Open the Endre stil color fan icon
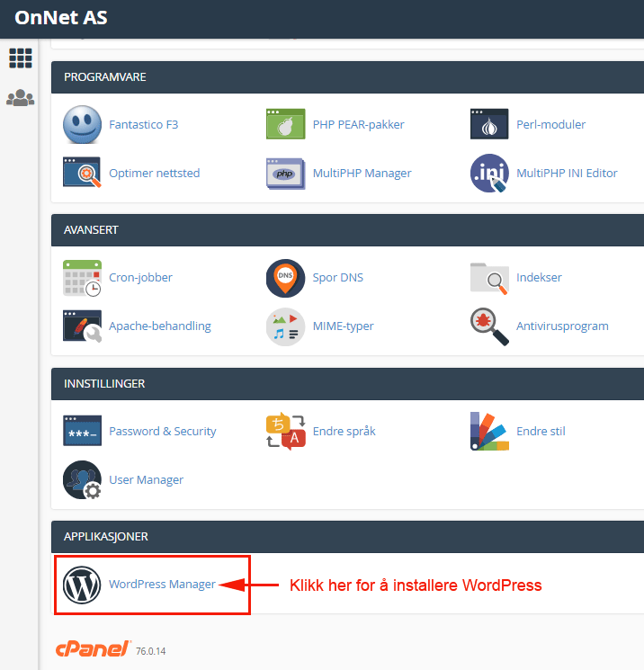The height and width of the screenshot is (670, 644). pos(489,431)
